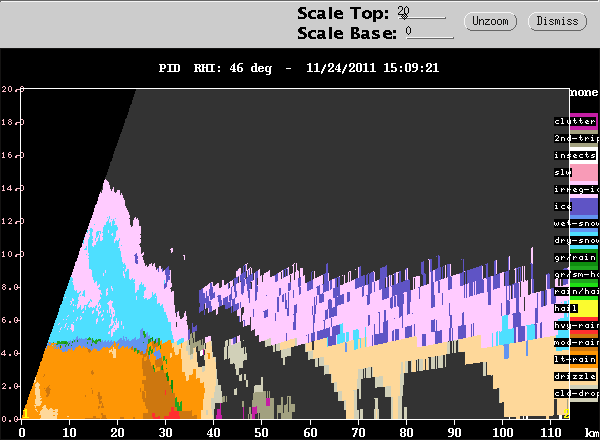Click the 'Scale Base:' label
This screenshot has height=440, width=600.
point(347,33)
